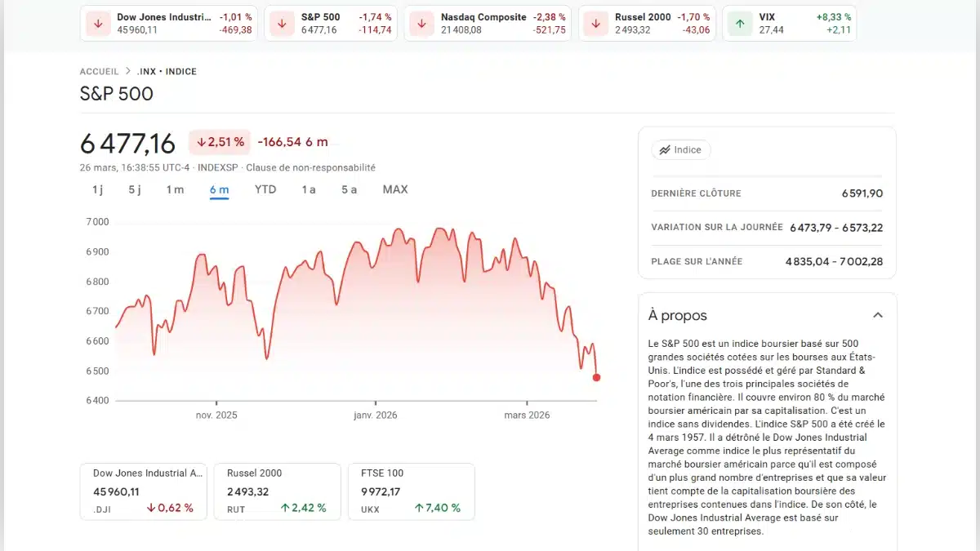The width and height of the screenshot is (980, 551).
Task: Click the red endpoint dot on the price chart
Action: click(596, 377)
